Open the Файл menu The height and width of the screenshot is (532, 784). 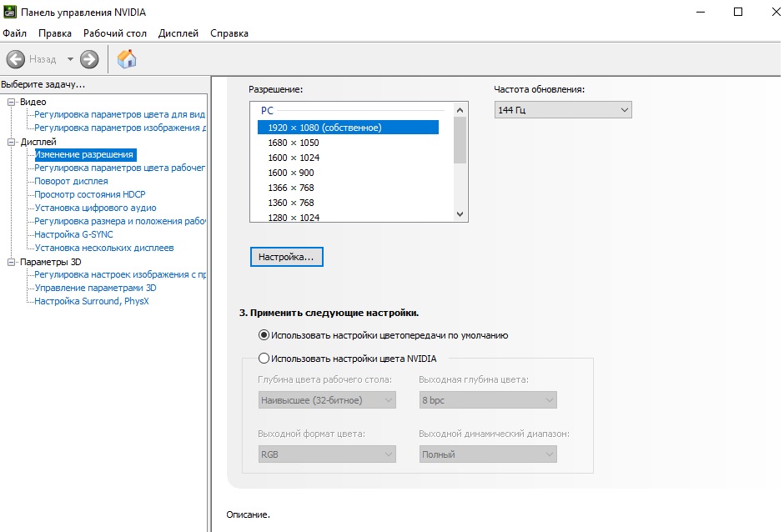[x=15, y=33]
